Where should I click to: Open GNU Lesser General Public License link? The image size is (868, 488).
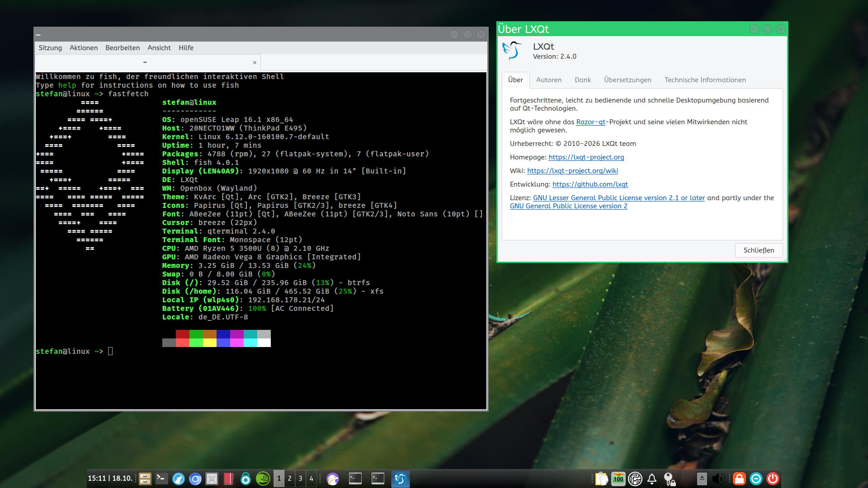coord(618,198)
